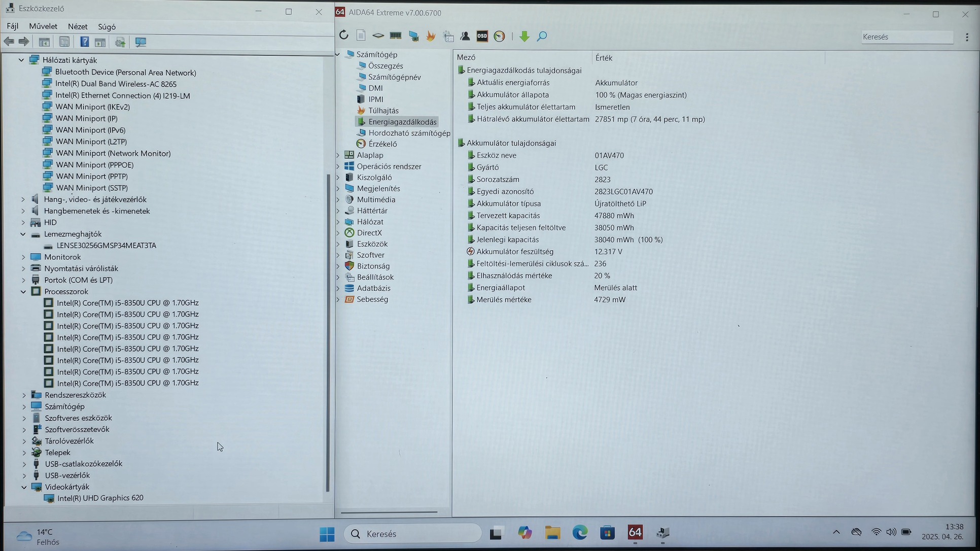Launch the memory benchmark RAM icon

[396, 36]
